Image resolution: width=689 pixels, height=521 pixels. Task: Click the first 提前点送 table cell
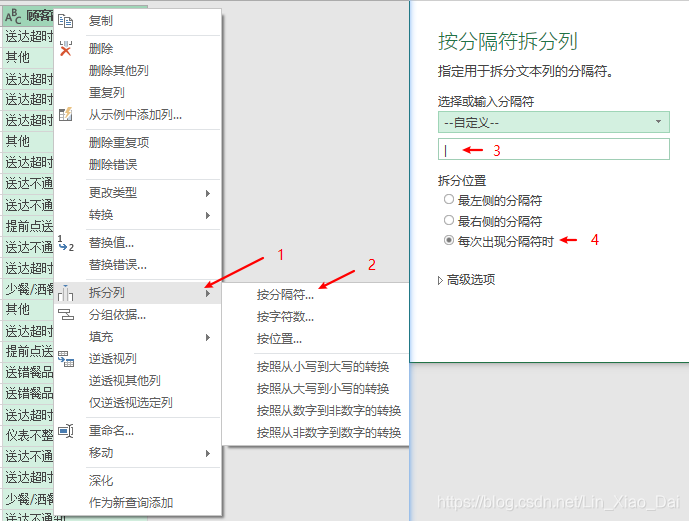29,226
